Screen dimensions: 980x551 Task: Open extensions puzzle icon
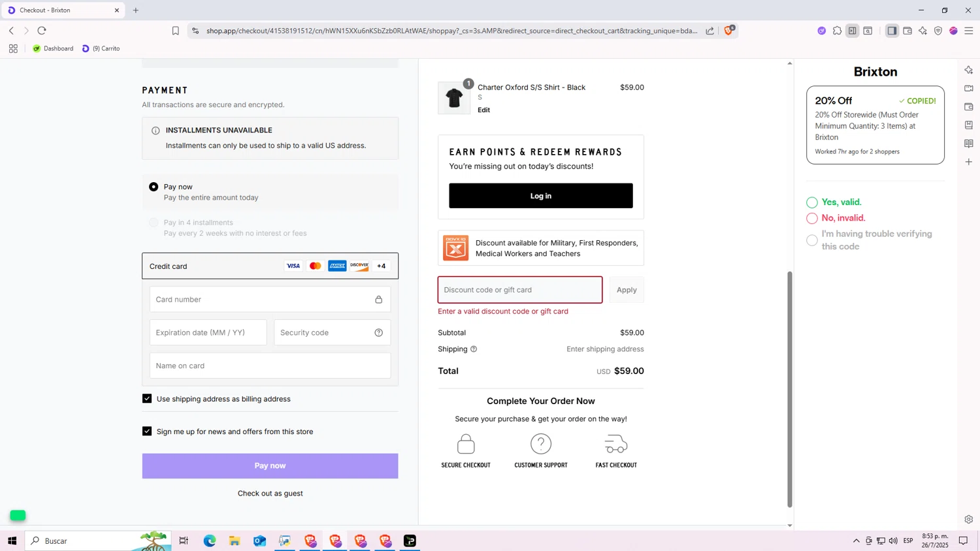coord(837,31)
